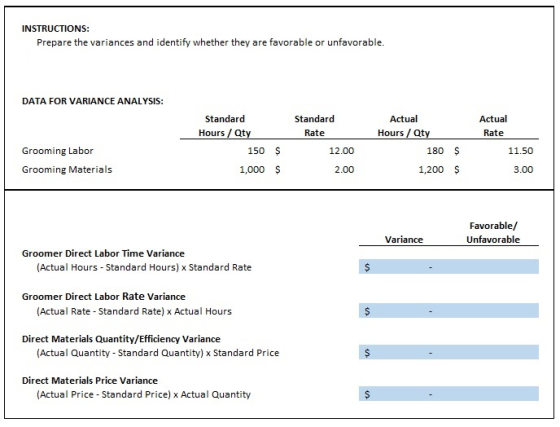Click the Favorable/Unfavorable column header
Screen dimensions: 560x427
tap(493, 232)
